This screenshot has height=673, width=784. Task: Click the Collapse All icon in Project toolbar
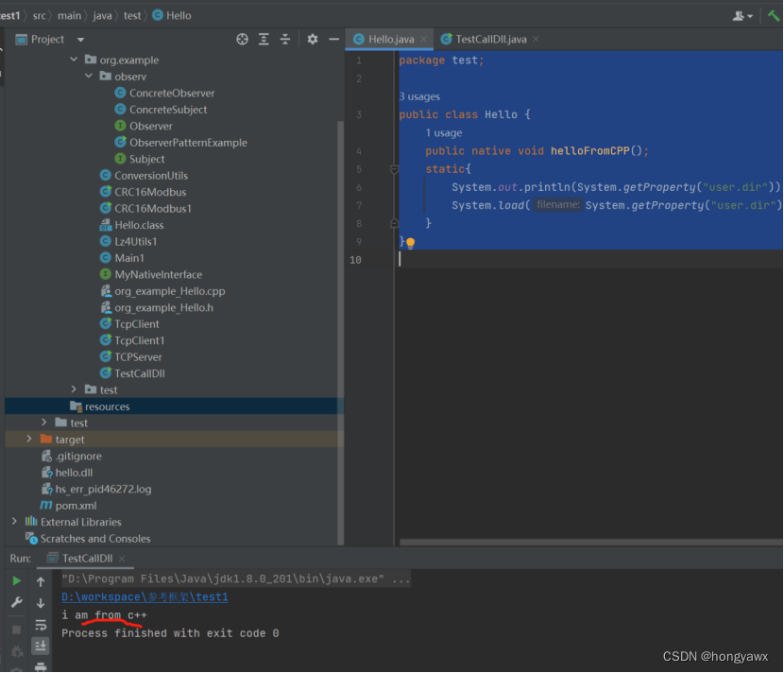pyautogui.click(x=285, y=39)
